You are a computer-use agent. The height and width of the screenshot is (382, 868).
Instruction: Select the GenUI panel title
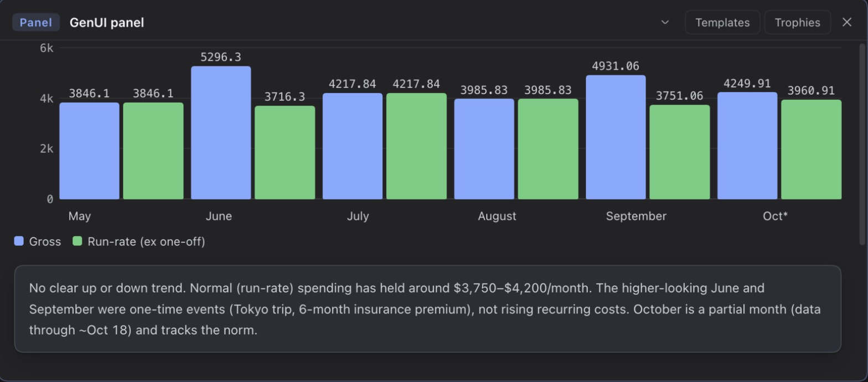107,23
